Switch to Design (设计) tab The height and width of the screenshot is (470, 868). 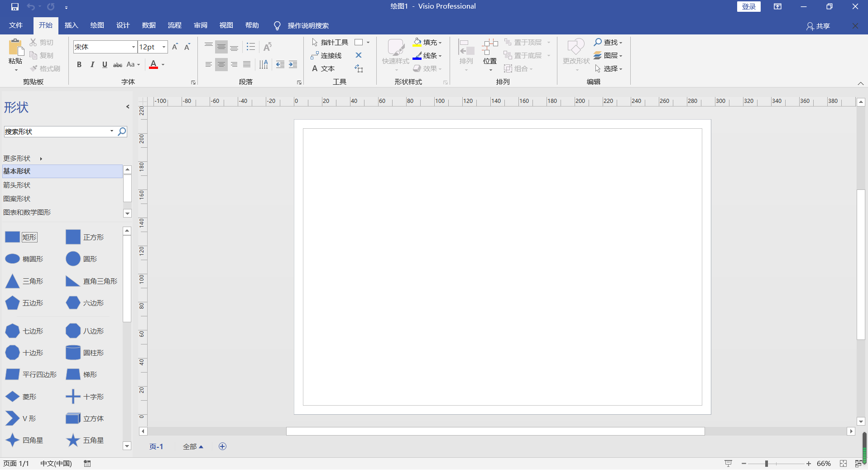point(123,25)
